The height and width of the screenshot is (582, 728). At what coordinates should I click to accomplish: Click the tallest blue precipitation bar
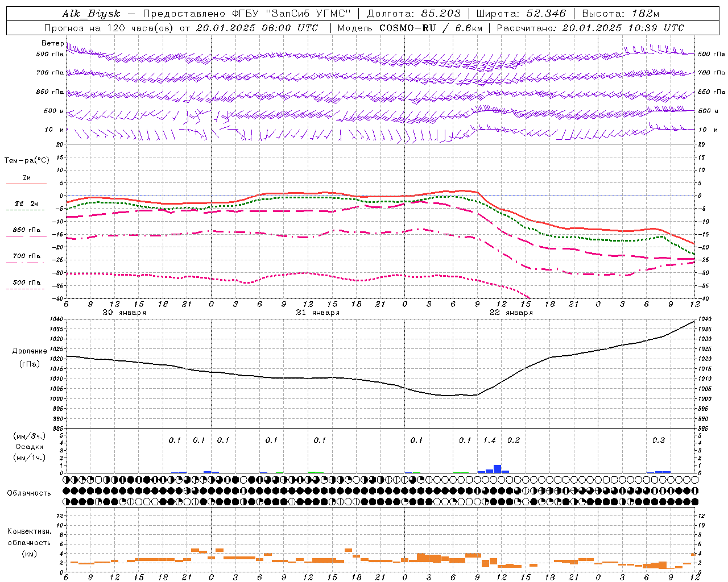coord(497,469)
